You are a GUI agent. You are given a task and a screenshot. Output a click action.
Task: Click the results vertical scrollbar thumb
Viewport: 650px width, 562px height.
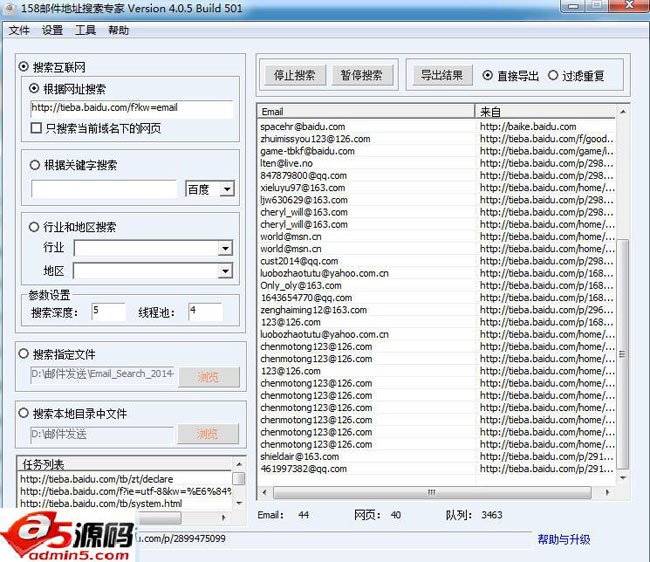623,354
